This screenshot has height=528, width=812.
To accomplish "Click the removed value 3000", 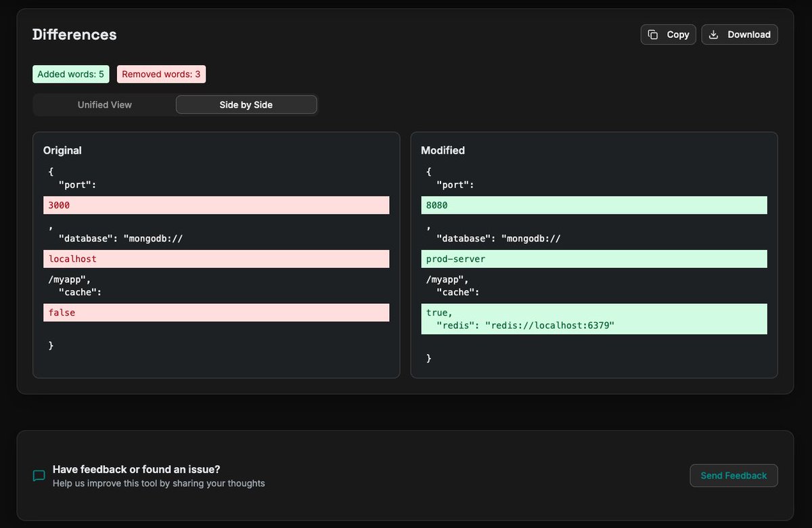I will pos(217,205).
